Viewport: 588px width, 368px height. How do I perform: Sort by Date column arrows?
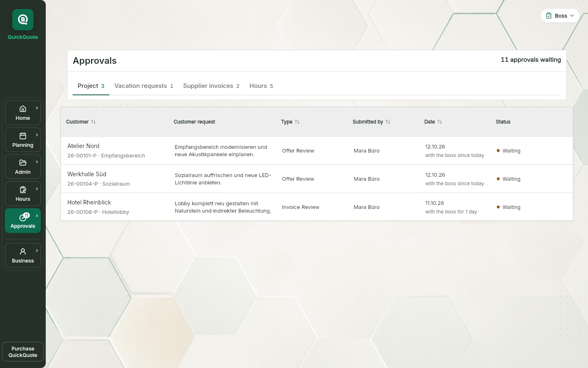click(x=440, y=122)
